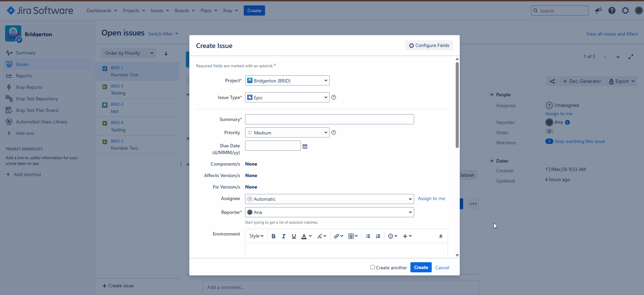Open Automated Steps Library in sidebar
The width and height of the screenshot is (644, 295).
(x=42, y=122)
